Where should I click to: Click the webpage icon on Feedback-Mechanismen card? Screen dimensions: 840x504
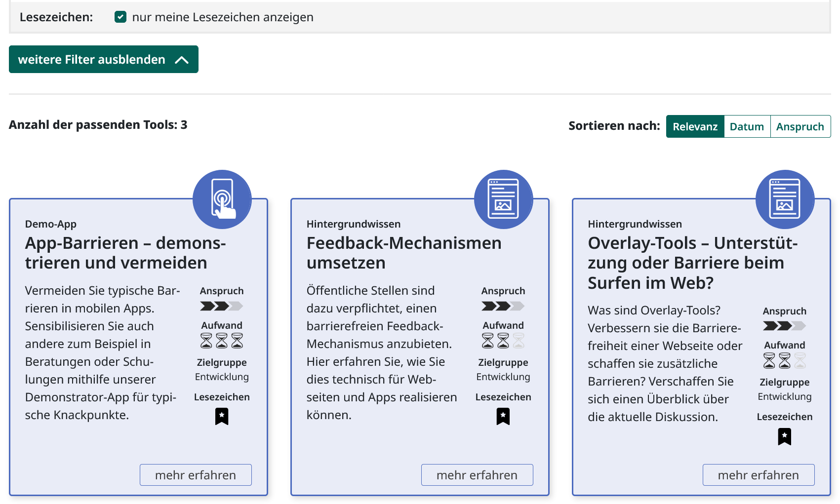tap(503, 199)
